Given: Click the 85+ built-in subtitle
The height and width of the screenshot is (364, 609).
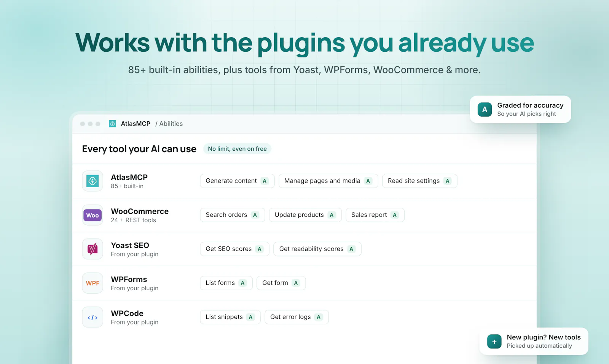Looking at the screenshot, I should [x=127, y=186].
